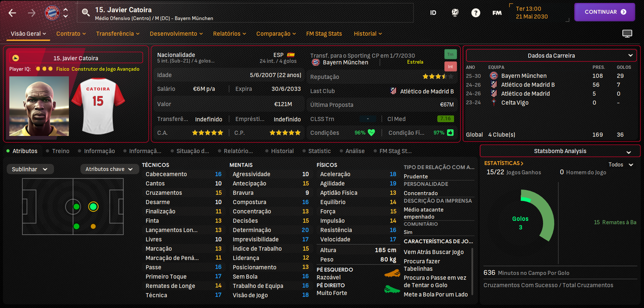Select the Statistic sub-tab

(316, 151)
